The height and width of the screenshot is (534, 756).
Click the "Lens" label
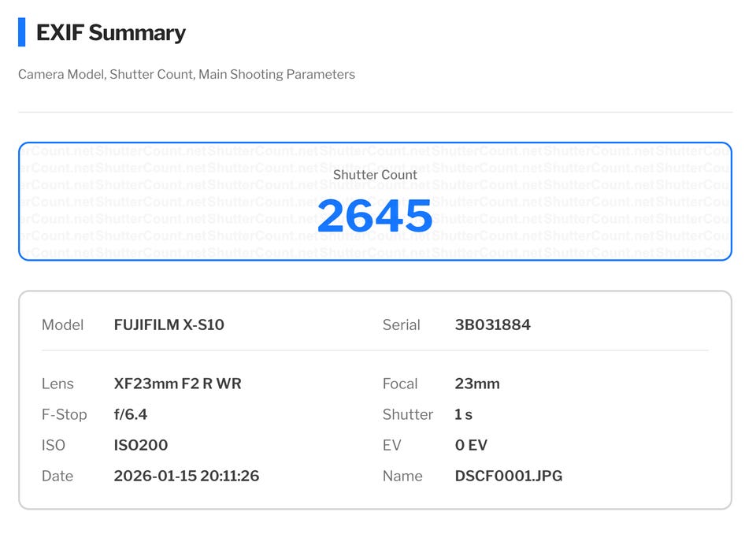(x=57, y=384)
